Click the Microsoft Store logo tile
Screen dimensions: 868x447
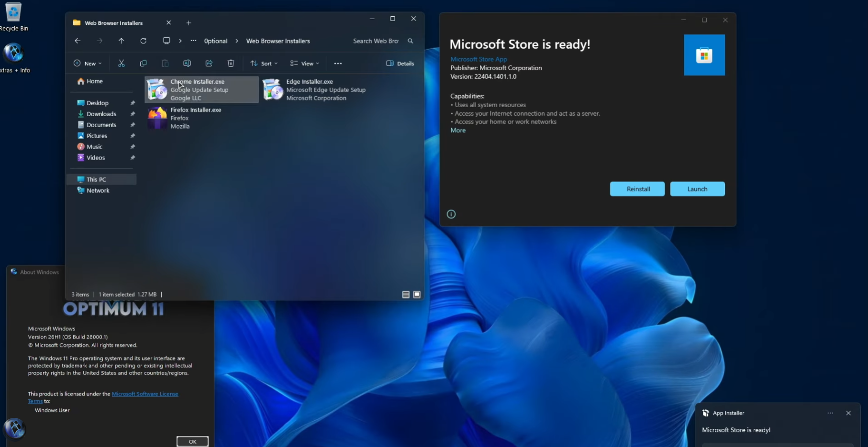pyautogui.click(x=704, y=55)
